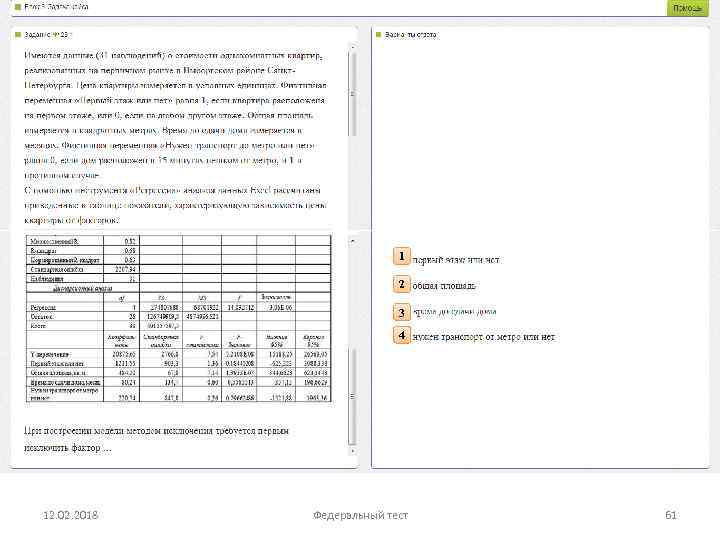Image resolution: width=720 pixels, height=540 pixels.
Task: Click the 'Варианты ответа' panel heading
Action: click(x=411, y=35)
